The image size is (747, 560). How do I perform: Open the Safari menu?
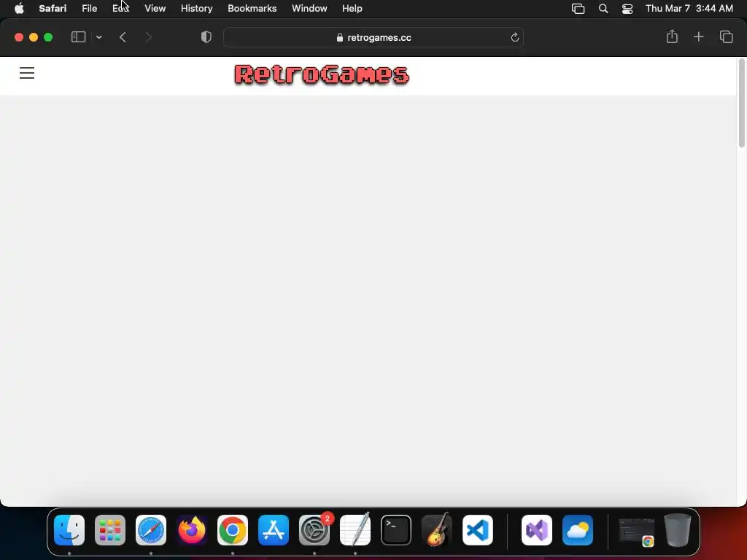[x=53, y=8]
